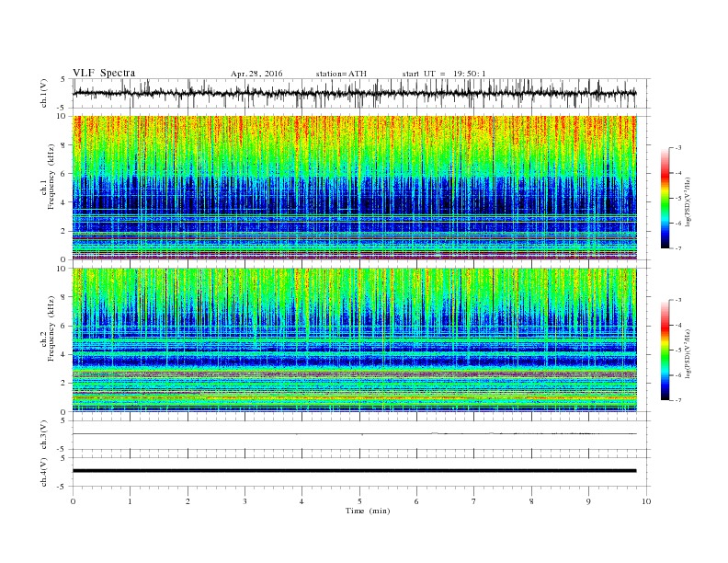
Task: Click the 'ch.4(V)' axis label
Action: point(43,472)
